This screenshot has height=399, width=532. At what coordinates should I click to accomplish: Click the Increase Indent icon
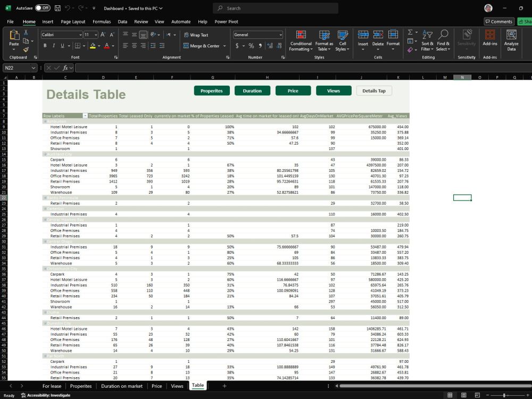pyautogui.click(x=162, y=45)
